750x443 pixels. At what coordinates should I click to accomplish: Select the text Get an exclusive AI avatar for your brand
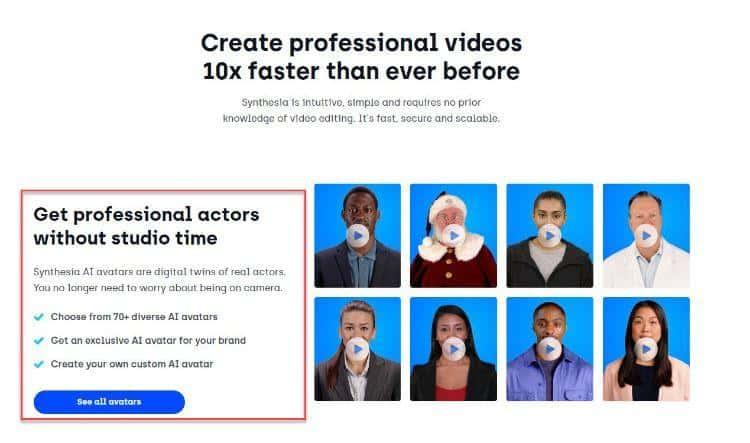pyautogui.click(x=148, y=341)
